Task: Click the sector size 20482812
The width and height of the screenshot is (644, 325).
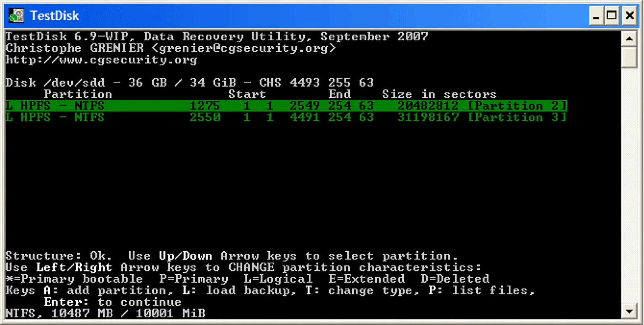Action: pos(428,106)
